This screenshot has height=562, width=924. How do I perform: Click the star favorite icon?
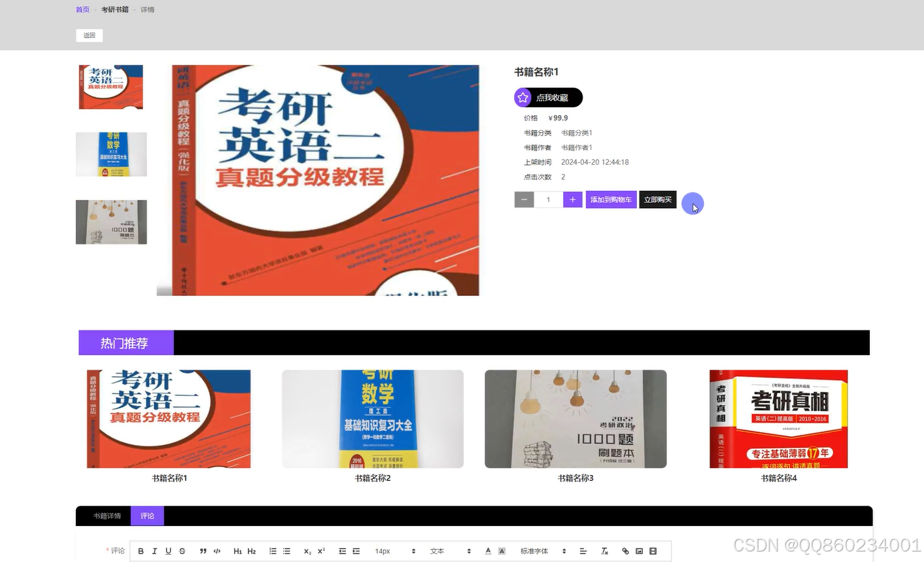[x=522, y=97]
